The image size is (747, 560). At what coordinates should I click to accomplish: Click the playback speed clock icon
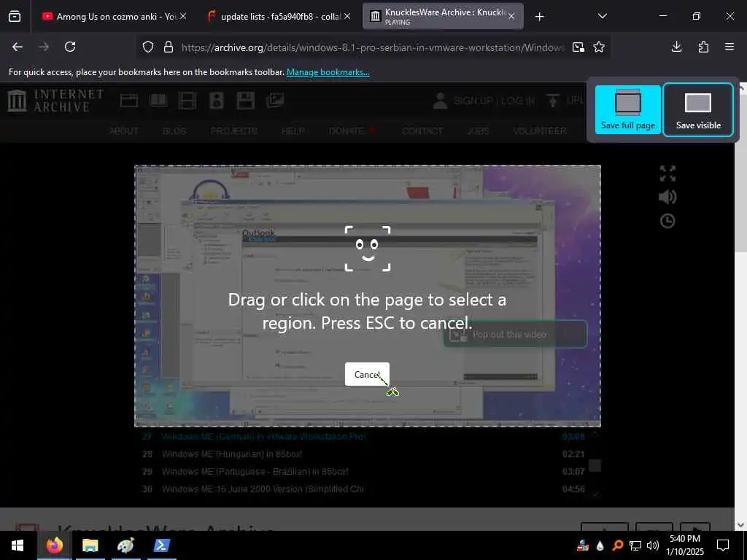(667, 221)
